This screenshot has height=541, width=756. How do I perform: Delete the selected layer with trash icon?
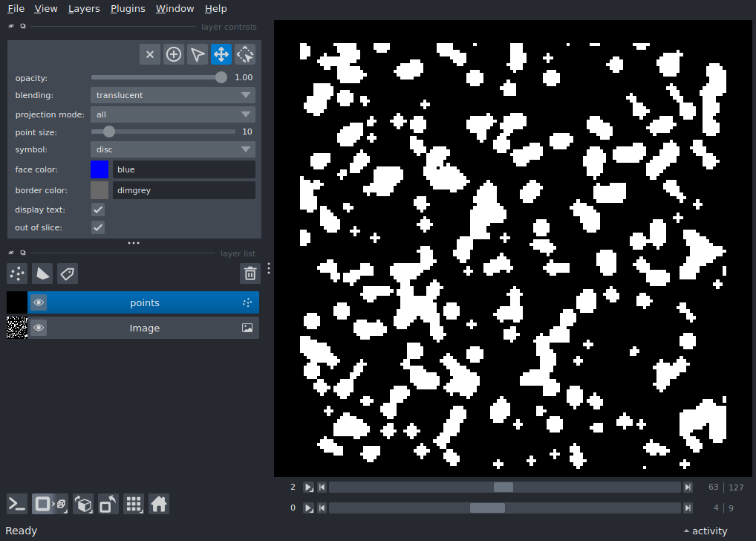(x=250, y=273)
